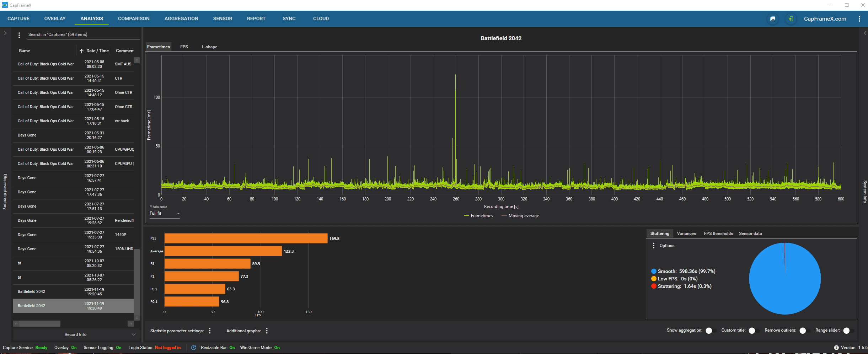
Task: Open the captures list three-dot options menu
Action: [x=19, y=35]
